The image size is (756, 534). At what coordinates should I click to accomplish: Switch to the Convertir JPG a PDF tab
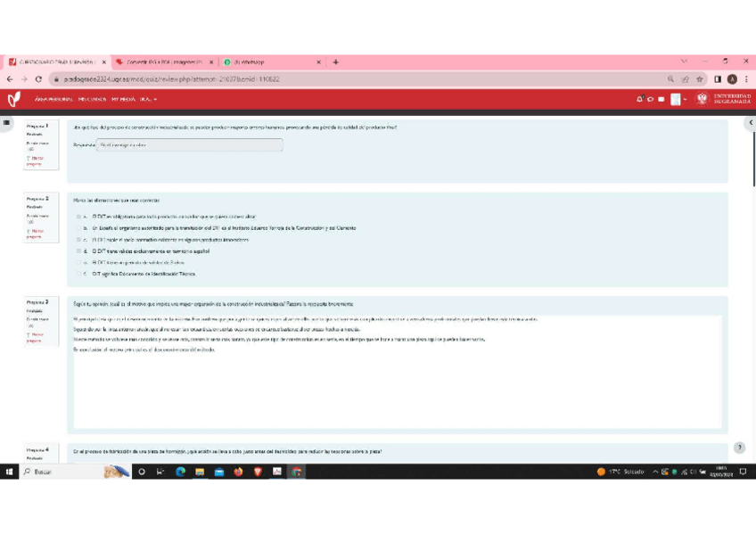(165, 62)
